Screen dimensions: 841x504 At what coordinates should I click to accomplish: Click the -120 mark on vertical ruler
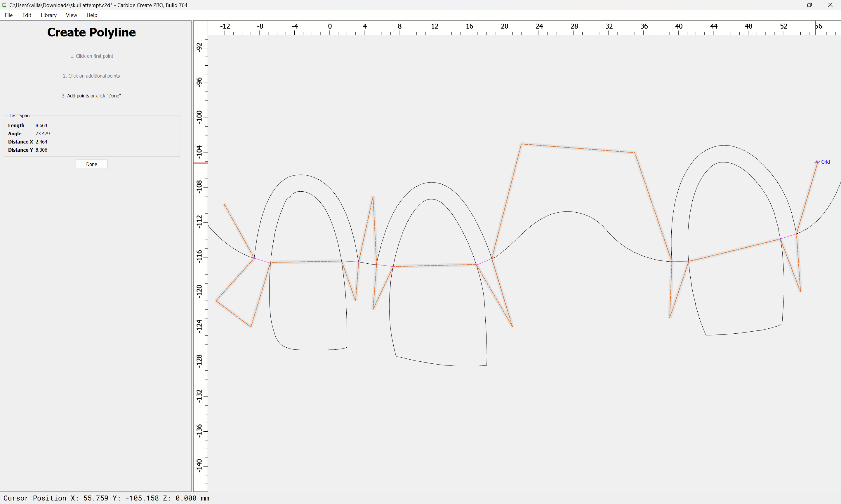point(199,291)
